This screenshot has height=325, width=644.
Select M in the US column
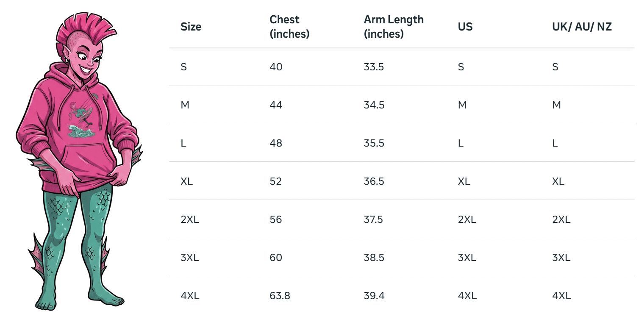point(462,105)
